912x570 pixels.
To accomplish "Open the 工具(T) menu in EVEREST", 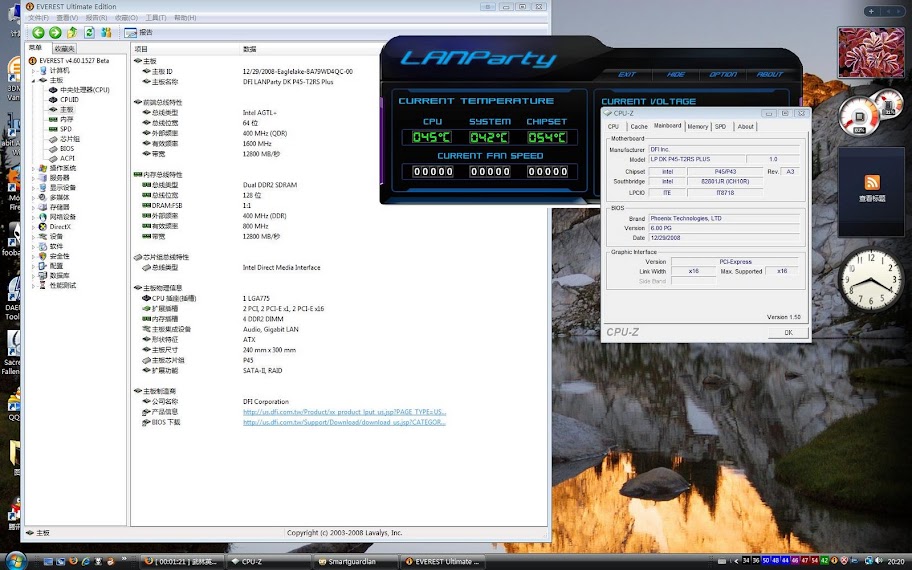I will coord(155,18).
